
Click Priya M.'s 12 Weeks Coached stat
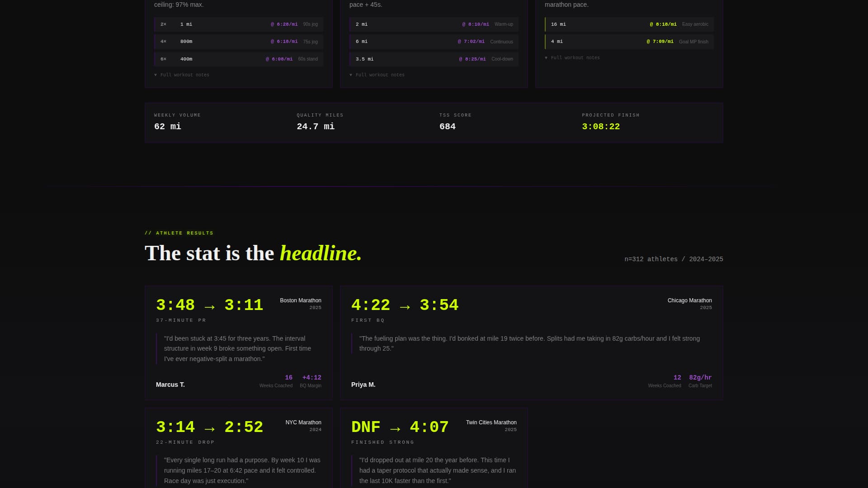pos(665,381)
